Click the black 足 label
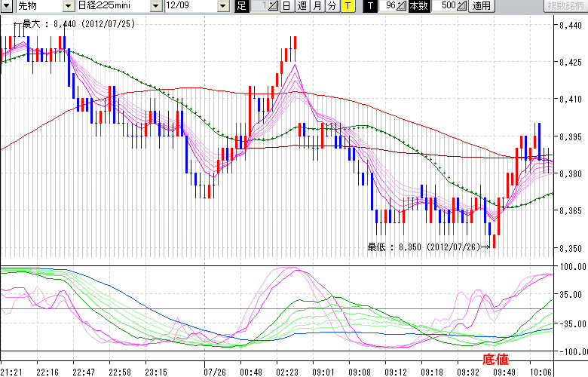Screen dimensions: 588x377 click(x=242, y=5)
